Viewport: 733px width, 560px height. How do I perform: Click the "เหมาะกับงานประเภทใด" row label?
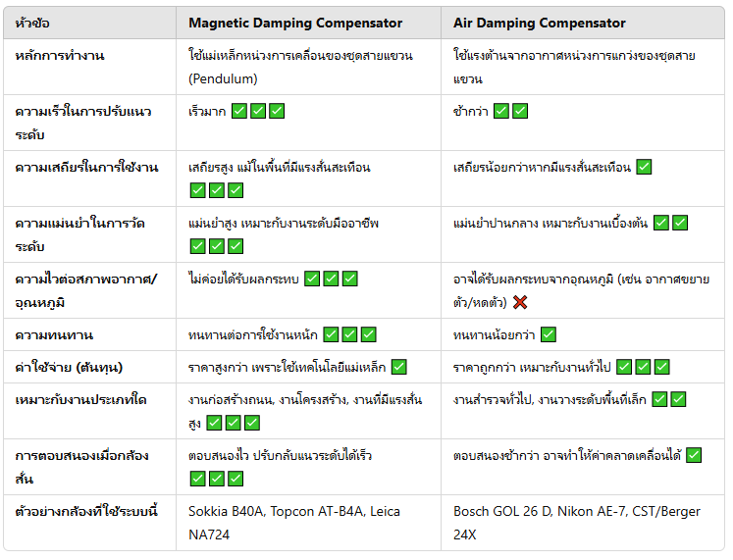tap(81, 399)
